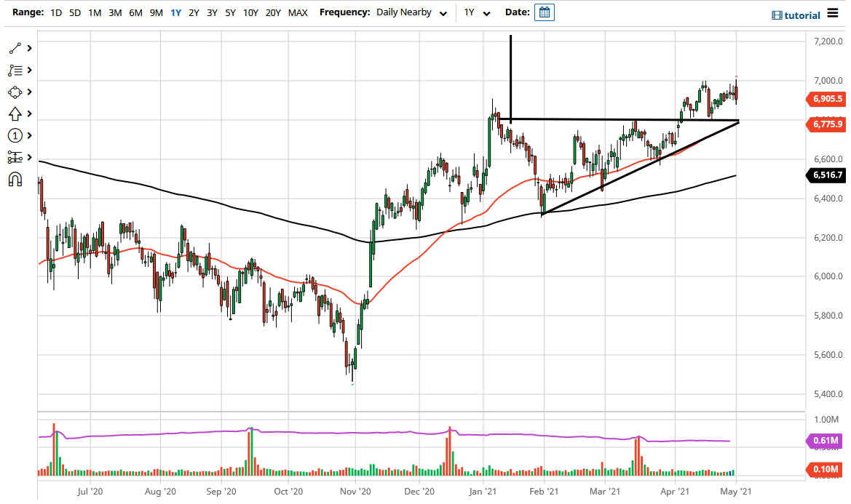Select the shapes drawing tool
Viewport: 851px width, 504px height.
[x=14, y=92]
